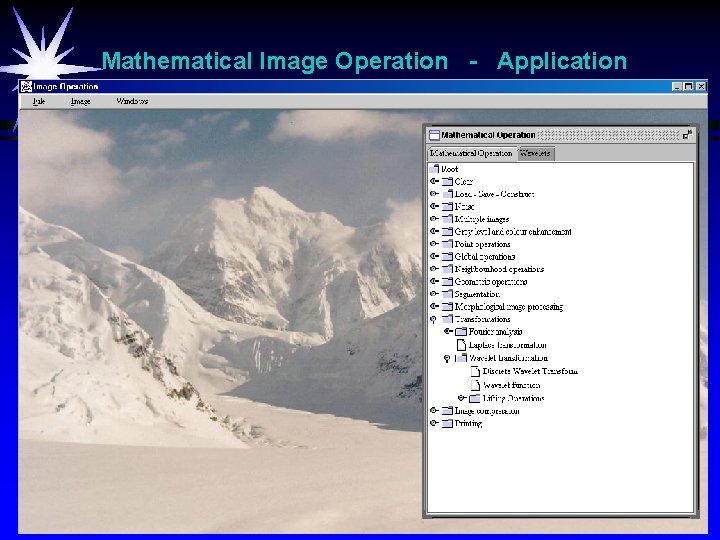Select 'Printing' tree label
The width and height of the screenshot is (720, 540).
[468, 423]
